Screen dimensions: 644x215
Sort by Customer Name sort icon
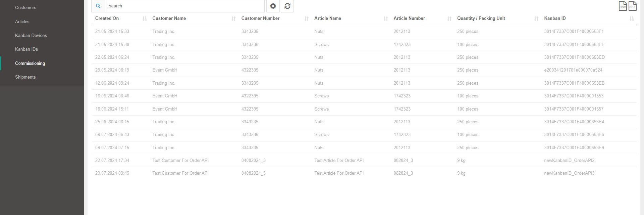pyautogui.click(x=233, y=18)
